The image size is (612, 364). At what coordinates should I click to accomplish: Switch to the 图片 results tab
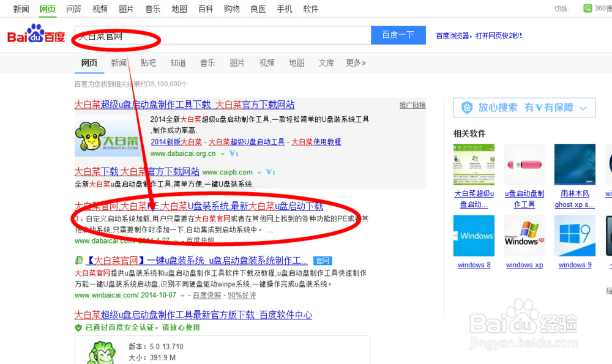coord(237,63)
